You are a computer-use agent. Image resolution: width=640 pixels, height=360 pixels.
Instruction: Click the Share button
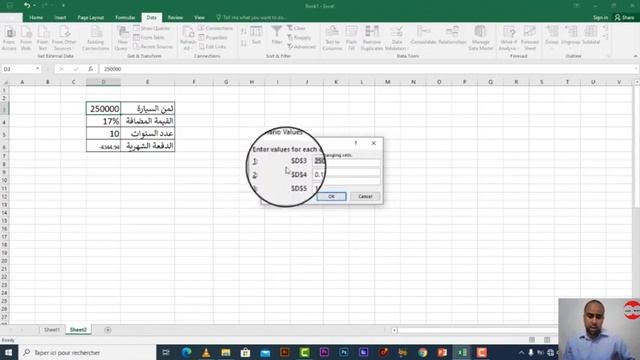click(624, 18)
